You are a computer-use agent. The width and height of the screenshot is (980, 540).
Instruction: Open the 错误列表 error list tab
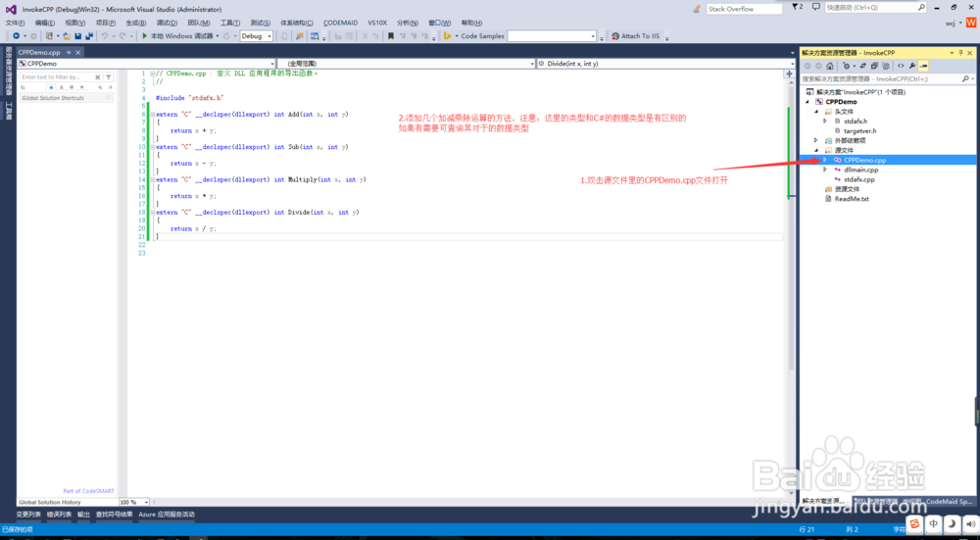click(60, 515)
